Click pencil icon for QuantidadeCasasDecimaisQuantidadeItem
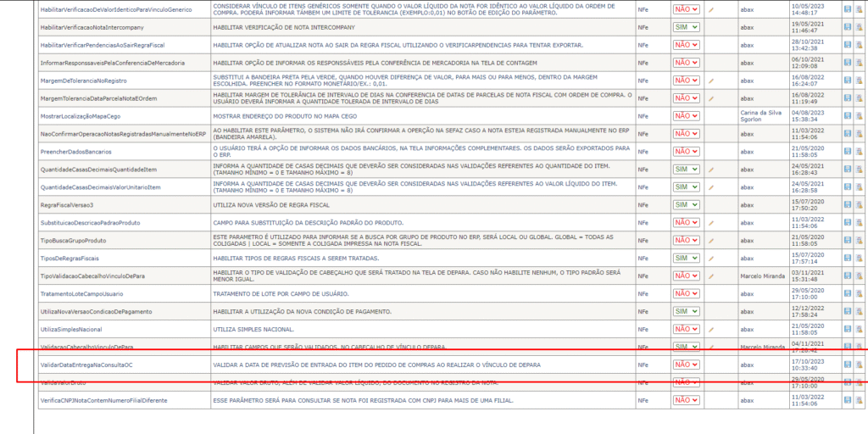Image resolution: width=868 pixels, height=434 pixels. 712,170
